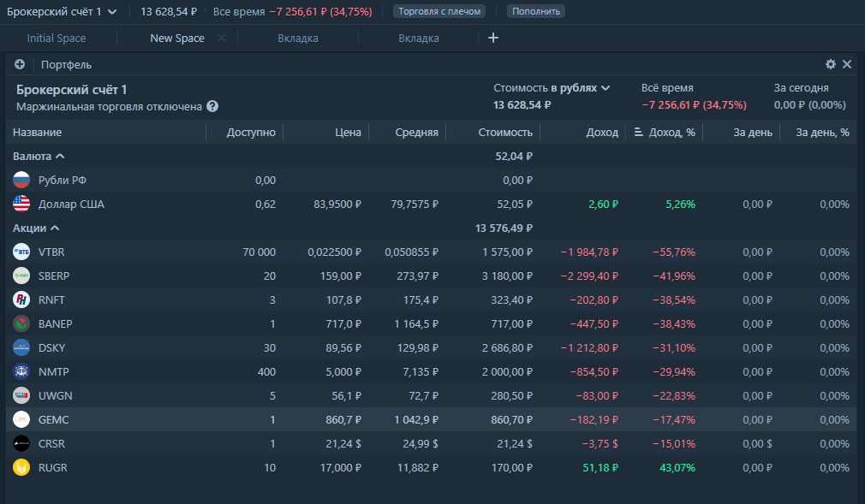
Task: Sort by За день column header
Action: coord(753,133)
